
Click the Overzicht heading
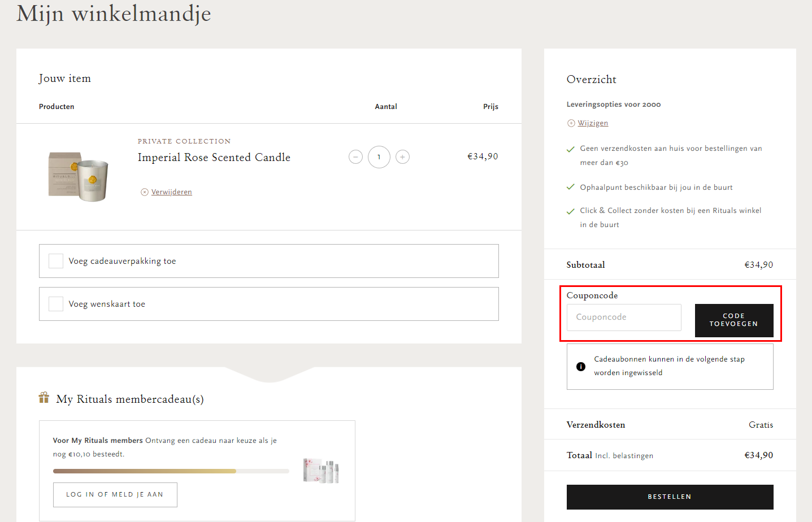[x=592, y=80]
